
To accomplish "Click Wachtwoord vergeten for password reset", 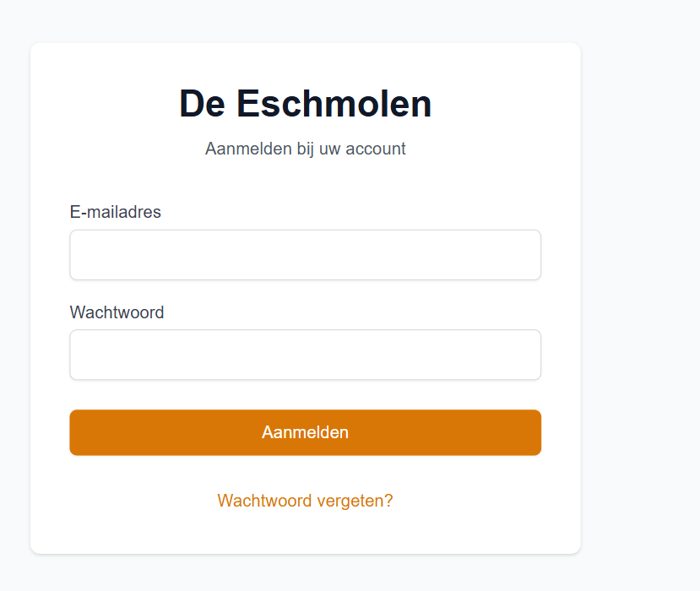I will click(305, 500).
